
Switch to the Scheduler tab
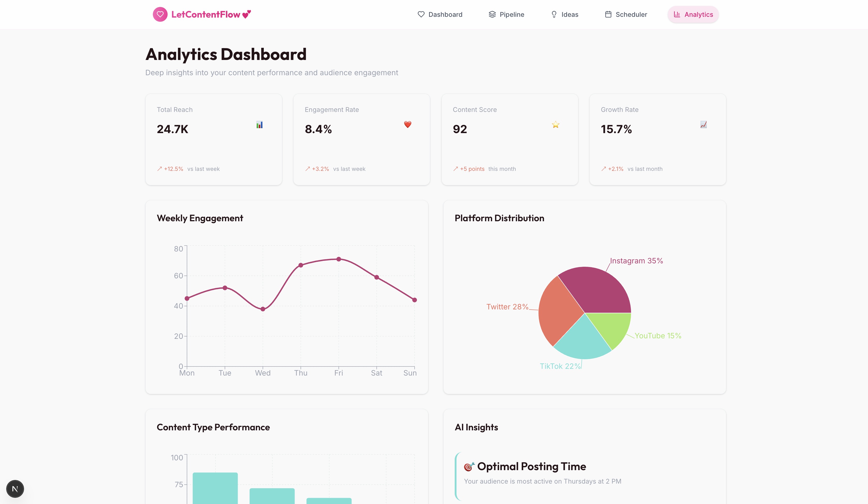pyautogui.click(x=626, y=14)
